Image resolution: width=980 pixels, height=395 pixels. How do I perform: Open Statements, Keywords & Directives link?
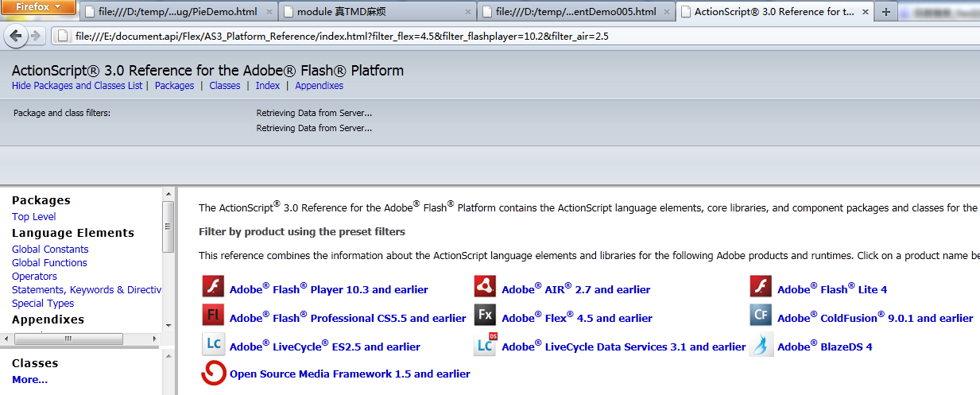pos(87,289)
